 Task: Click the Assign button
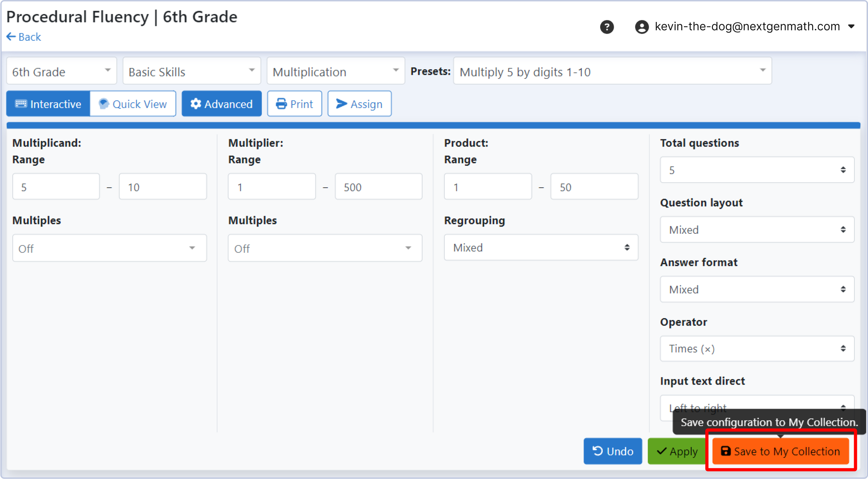pos(360,104)
